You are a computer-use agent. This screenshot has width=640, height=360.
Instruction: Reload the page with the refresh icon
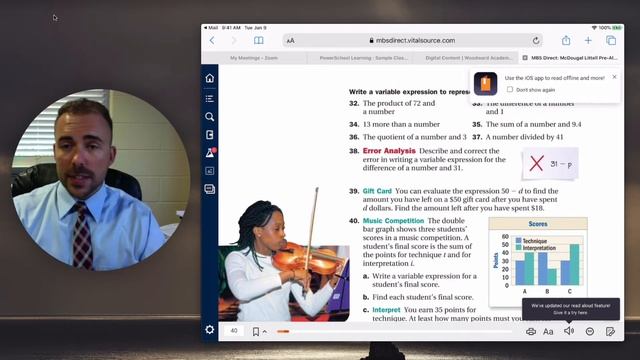click(536, 40)
